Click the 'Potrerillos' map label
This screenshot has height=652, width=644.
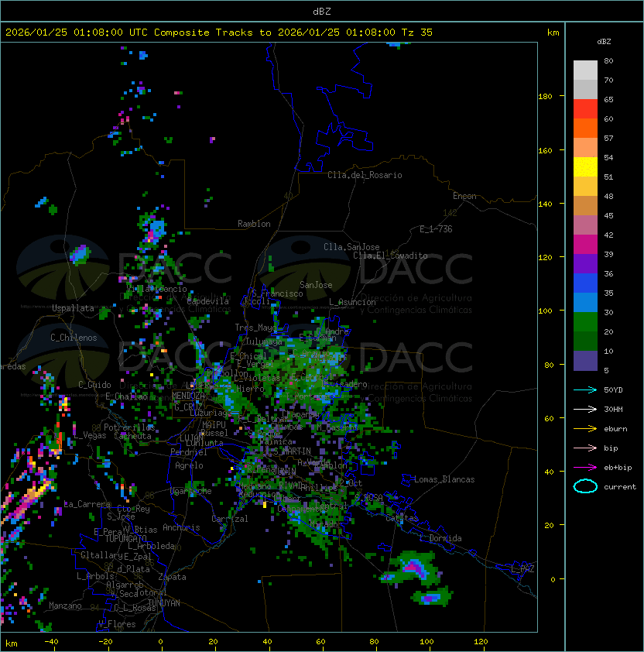click(x=129, y=427)
